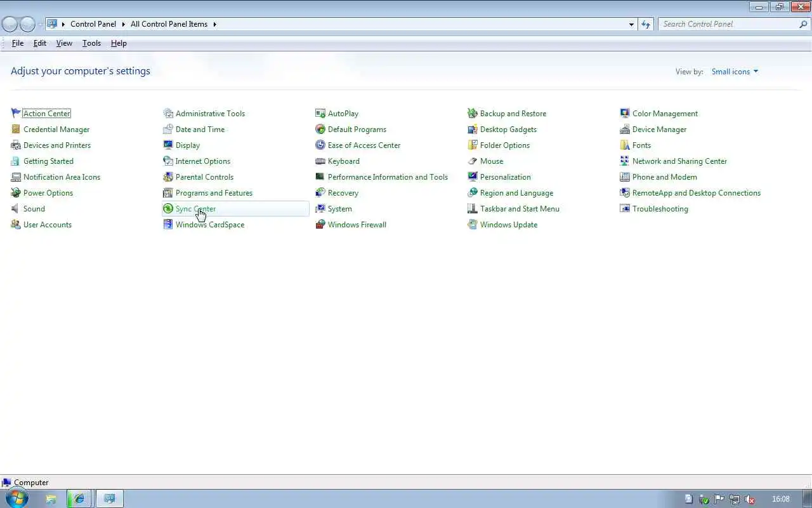Image resolution: width=812 pixels, height=508 pixels.
Task: Open the Fonts icon
Action: pyautogui.click(x=625, y=145)
